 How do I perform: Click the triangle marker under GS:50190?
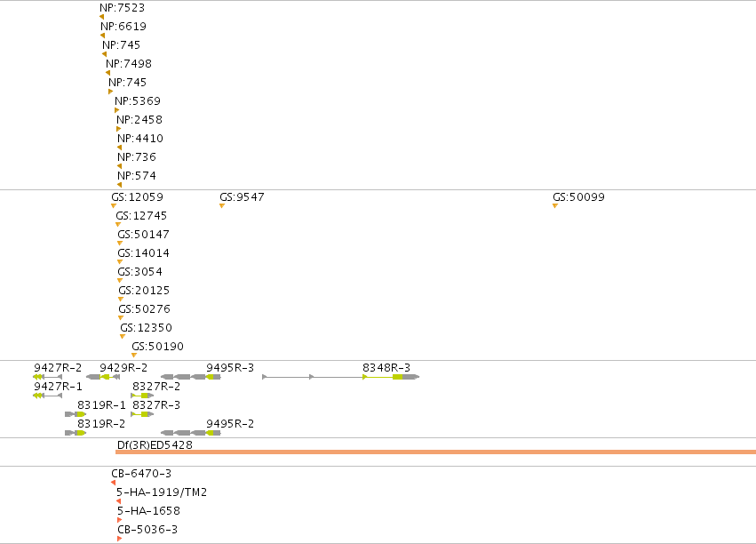point(134,356)
